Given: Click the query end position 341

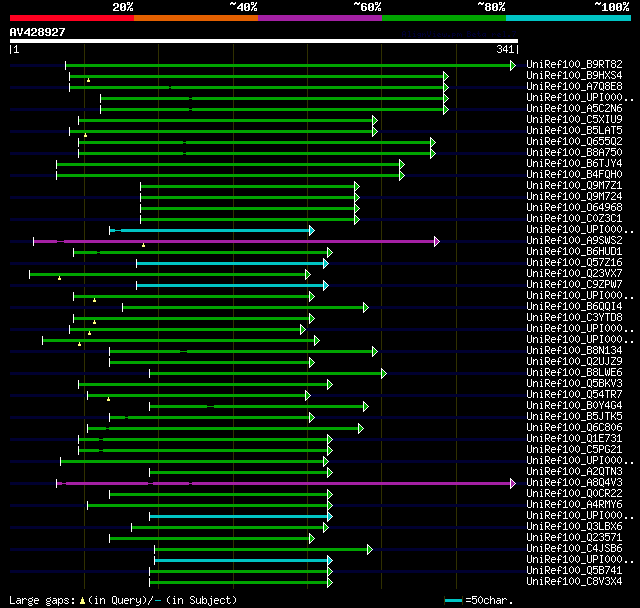Looking at the screenshot, I should click(505, 49).
